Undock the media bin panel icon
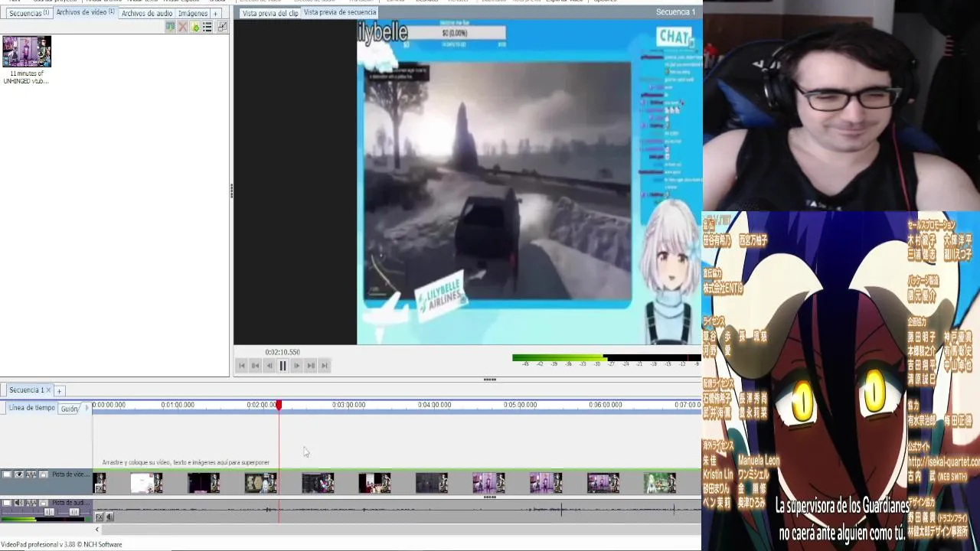 [222, 27]
